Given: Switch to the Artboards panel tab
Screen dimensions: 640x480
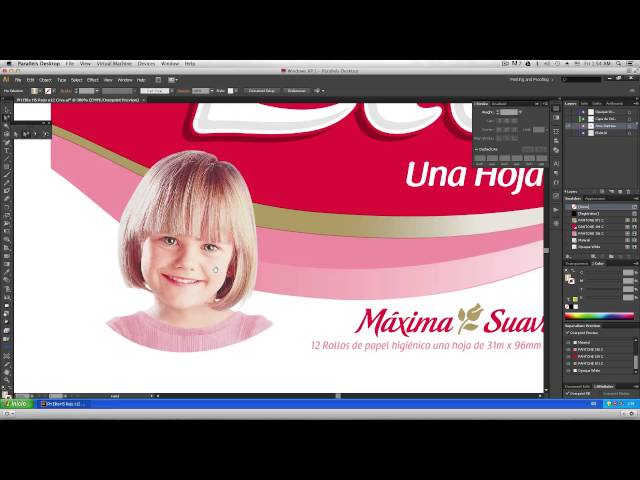Looking at the screenshot, I should tap(614, 103).
